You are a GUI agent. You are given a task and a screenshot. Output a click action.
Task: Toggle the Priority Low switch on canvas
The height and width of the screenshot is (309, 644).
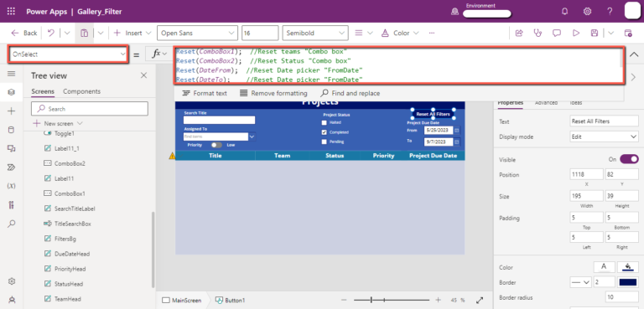point(216,145)
